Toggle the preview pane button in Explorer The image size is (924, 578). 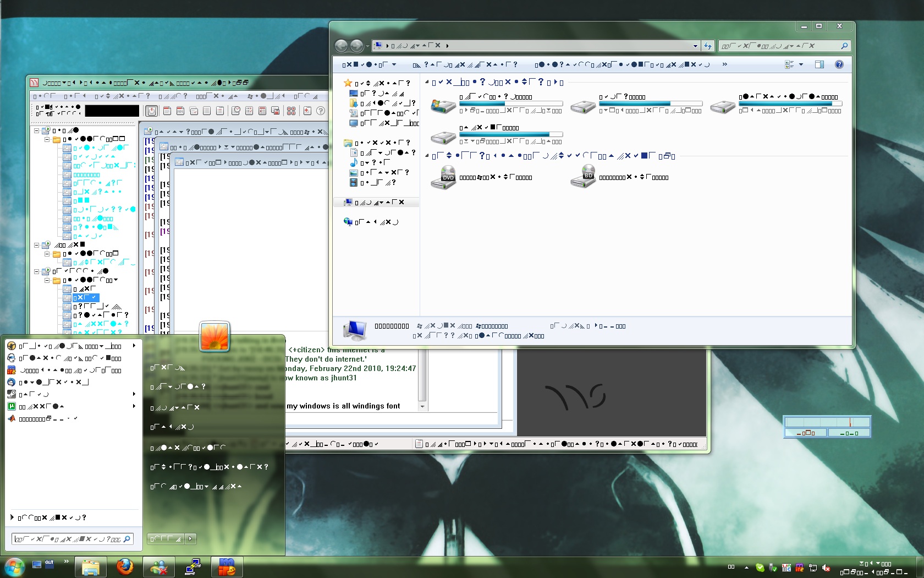(819, 64)
